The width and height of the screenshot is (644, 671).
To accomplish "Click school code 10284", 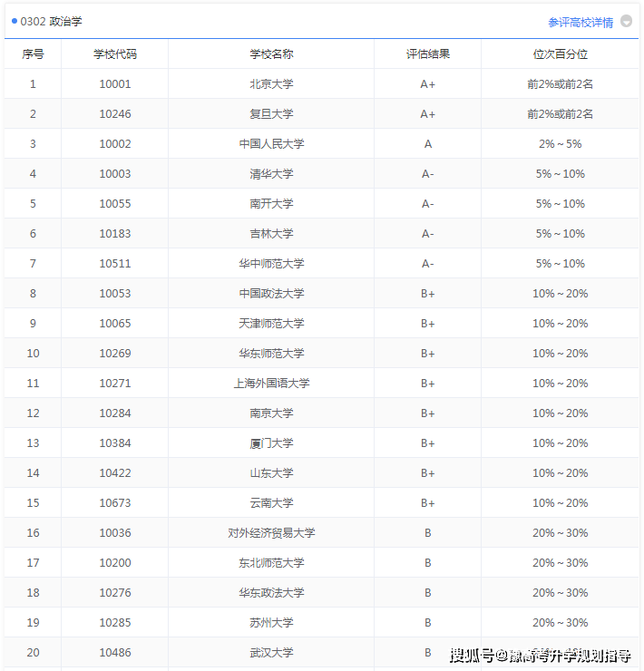I will pos(115,413).
